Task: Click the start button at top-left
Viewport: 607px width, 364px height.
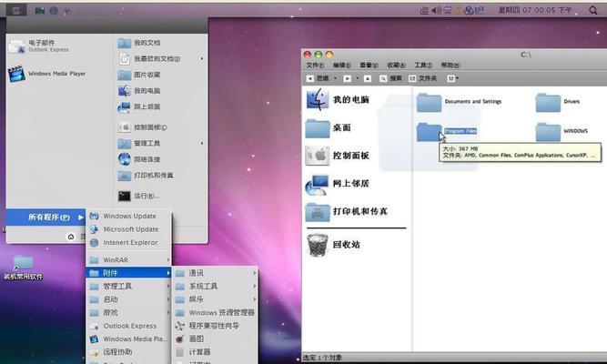Action: pyautogui.click(x=15, y=10)
